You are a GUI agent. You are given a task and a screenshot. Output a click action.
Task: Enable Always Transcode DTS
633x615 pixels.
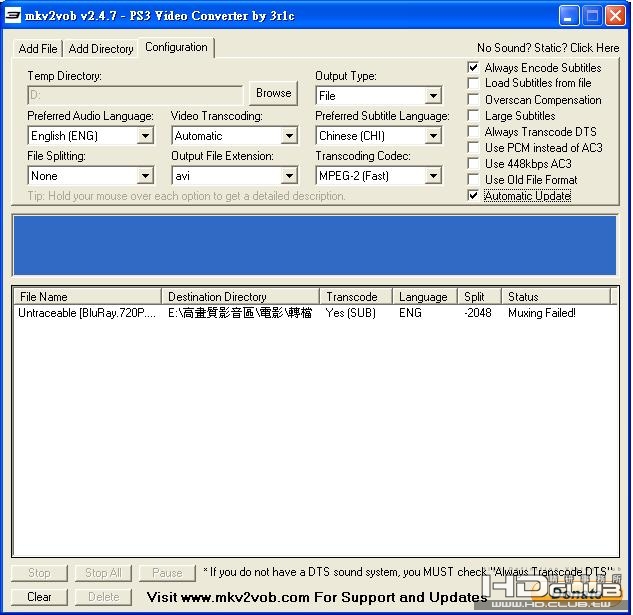coord(473,132)
